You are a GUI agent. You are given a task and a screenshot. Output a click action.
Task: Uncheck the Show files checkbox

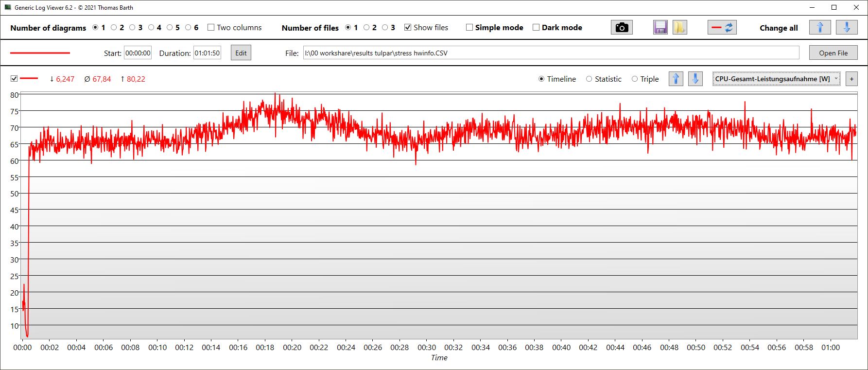(x=408, y=28)
